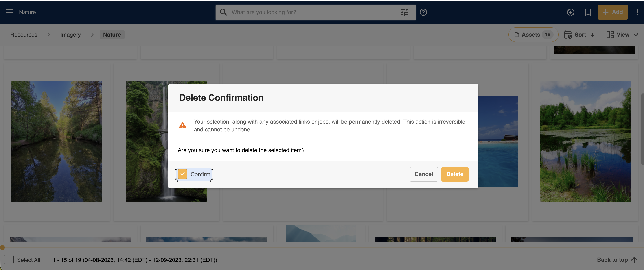This screenshot has height=270, width=644.
Task: Open advanced search filter options icon
Action: (x=404, y=12)
